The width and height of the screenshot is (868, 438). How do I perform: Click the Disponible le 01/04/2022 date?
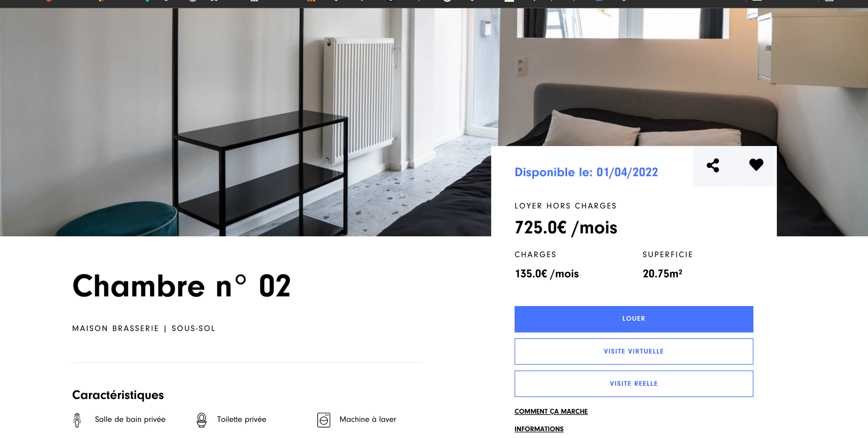pyautogui.click(x=586, y=172)
